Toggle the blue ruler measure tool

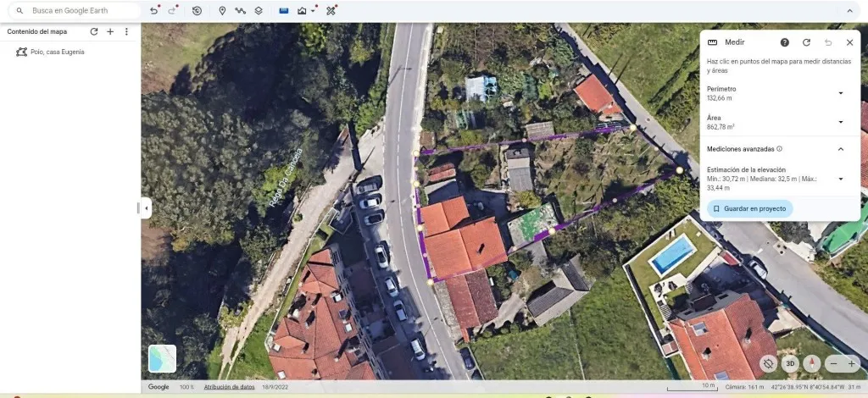pyautogui.click(x=284, y=10)
